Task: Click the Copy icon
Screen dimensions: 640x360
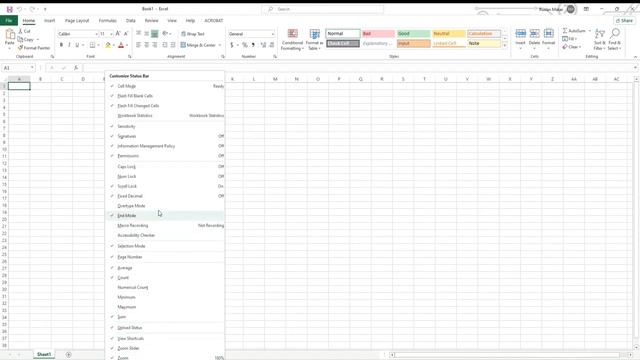Action: point(20,39)
